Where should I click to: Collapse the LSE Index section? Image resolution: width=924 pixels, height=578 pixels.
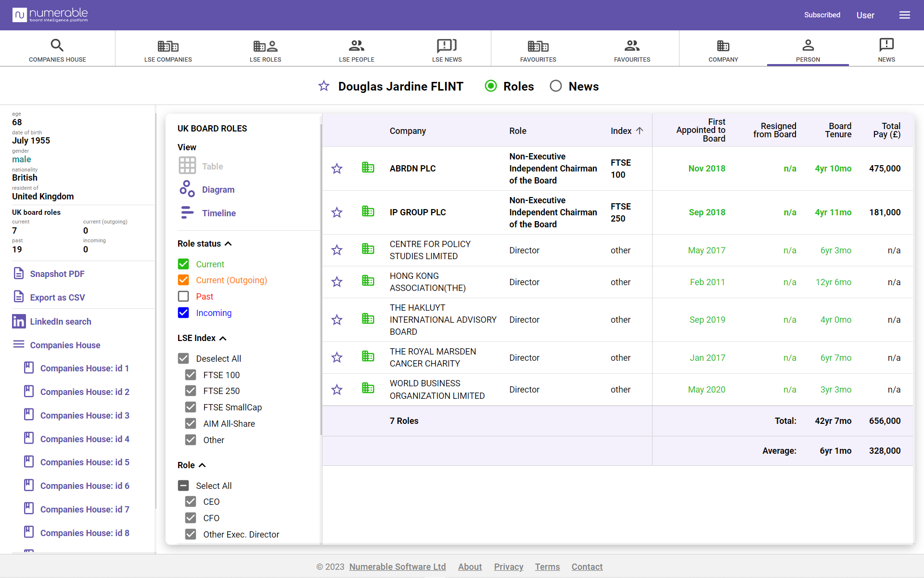click(x=223, y=338)
